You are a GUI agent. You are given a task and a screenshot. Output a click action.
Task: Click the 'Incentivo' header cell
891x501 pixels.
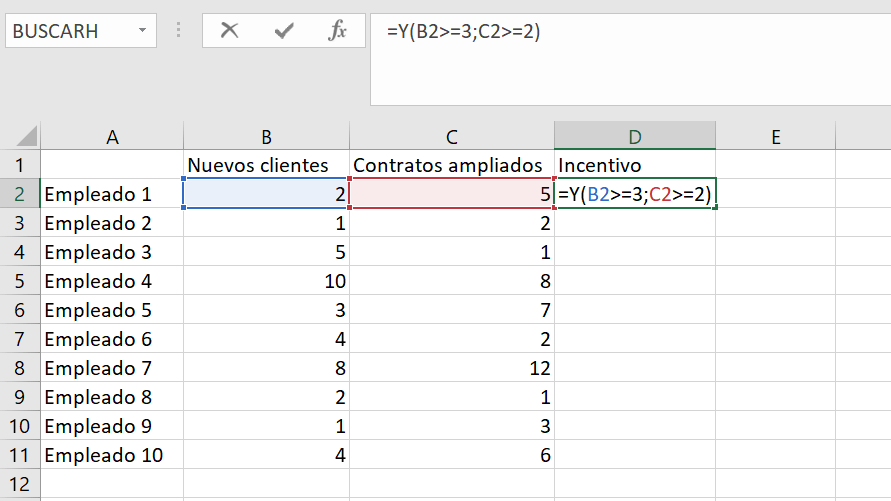635,165
